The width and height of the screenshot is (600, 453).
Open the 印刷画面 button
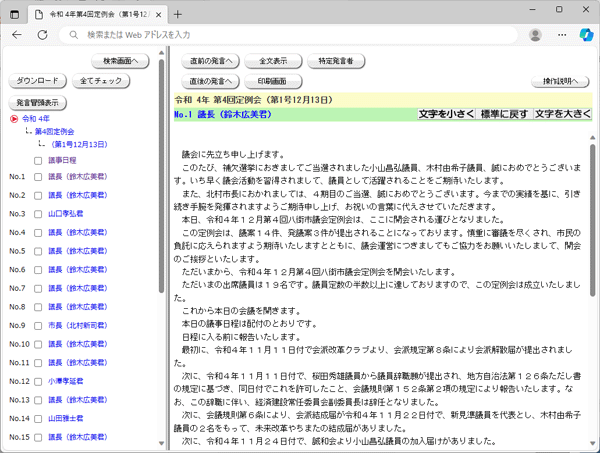point(273,81)
